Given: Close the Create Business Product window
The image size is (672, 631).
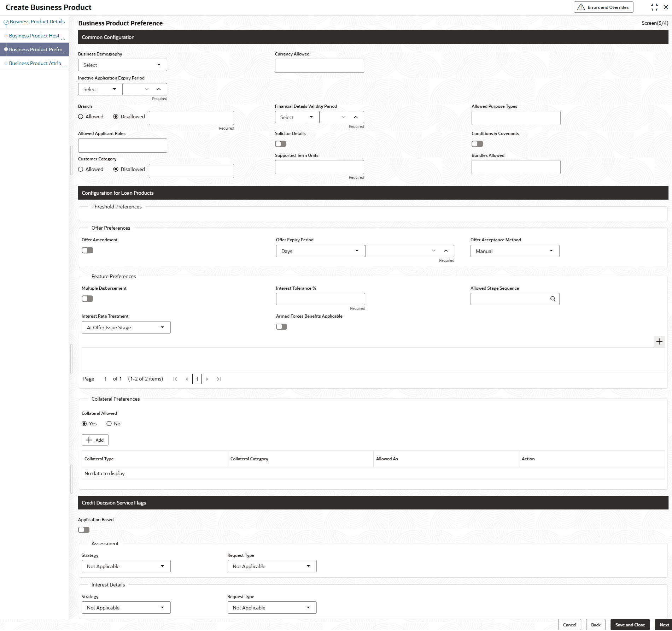Looking at the screenshot, I should pos(666,7).
